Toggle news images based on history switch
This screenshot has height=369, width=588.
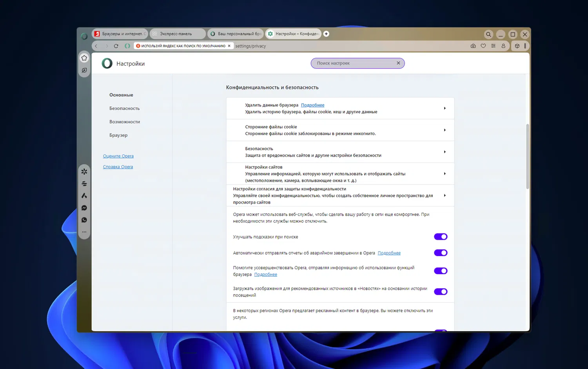coord(441,291)
